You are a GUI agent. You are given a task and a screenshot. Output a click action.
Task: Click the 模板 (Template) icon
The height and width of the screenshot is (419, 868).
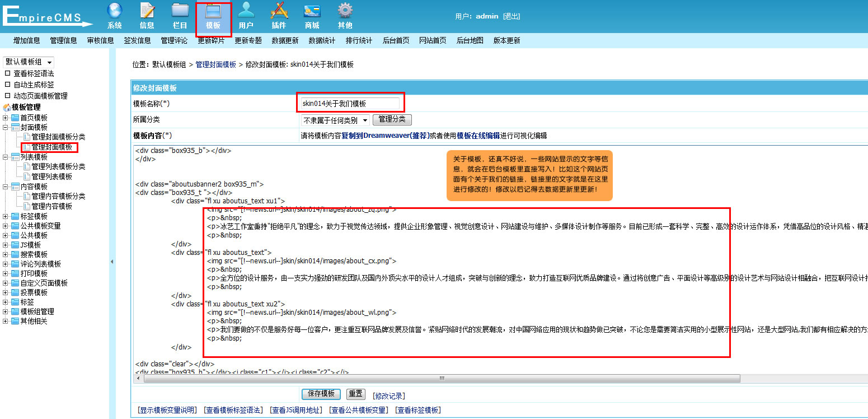pos(213,15)
